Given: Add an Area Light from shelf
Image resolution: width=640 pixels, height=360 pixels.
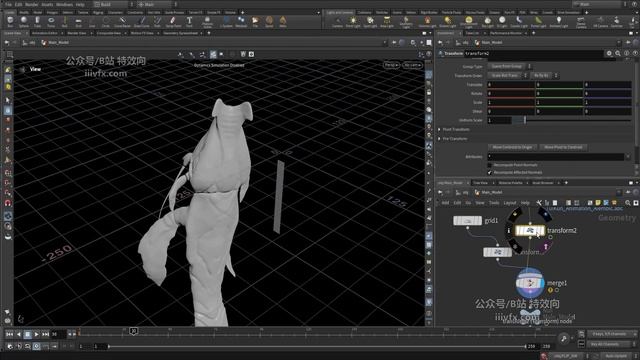Looking at the screenshot, I should point(387,22).
